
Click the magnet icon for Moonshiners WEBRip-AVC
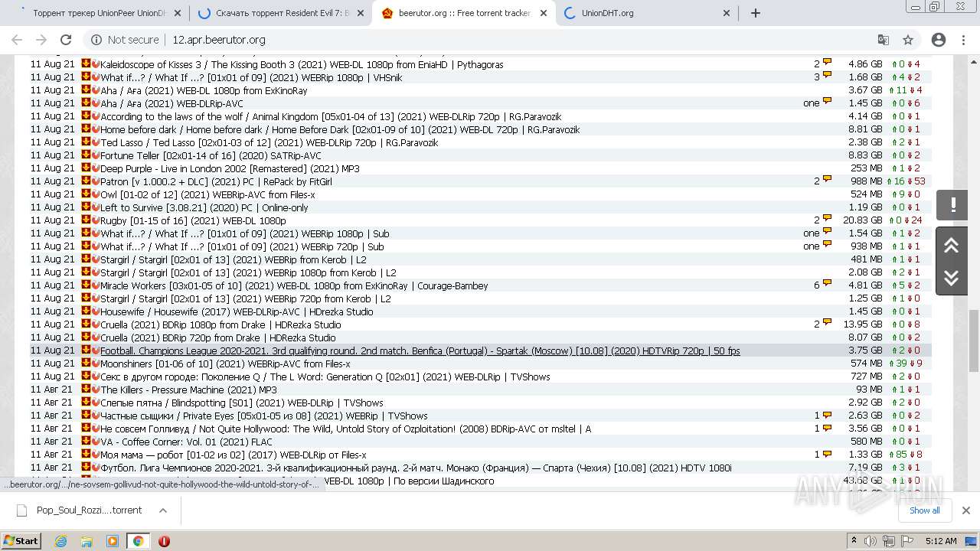click(96, 364)
